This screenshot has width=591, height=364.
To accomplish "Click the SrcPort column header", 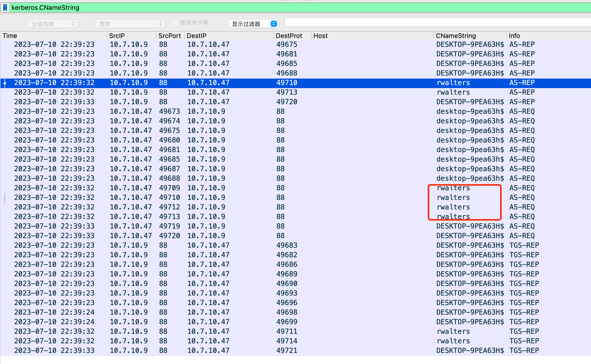I will tap(170, 36).
